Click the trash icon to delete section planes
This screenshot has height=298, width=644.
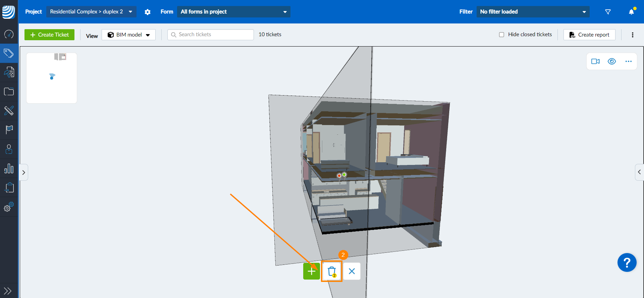tap(332, 271)
